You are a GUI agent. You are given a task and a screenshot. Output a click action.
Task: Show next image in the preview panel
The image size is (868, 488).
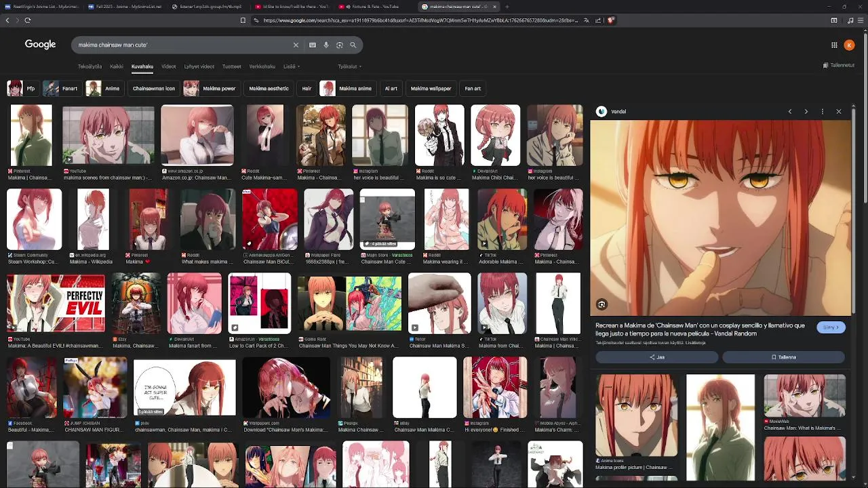[806, 111]
